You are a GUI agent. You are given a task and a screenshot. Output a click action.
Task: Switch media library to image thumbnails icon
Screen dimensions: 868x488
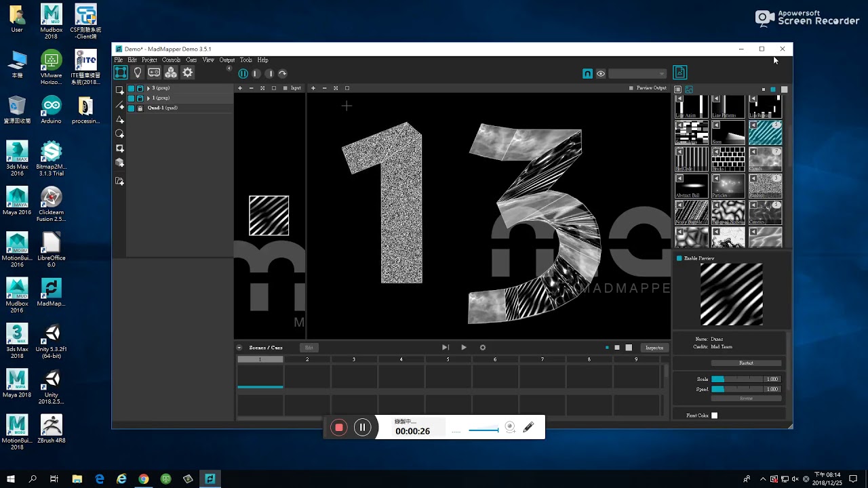689,89
